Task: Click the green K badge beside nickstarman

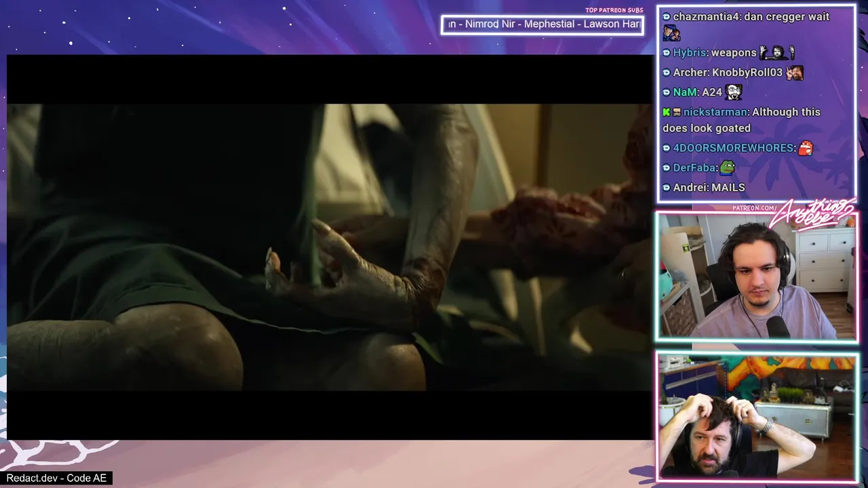Action: pyautogui.click(x=667, y=112)
